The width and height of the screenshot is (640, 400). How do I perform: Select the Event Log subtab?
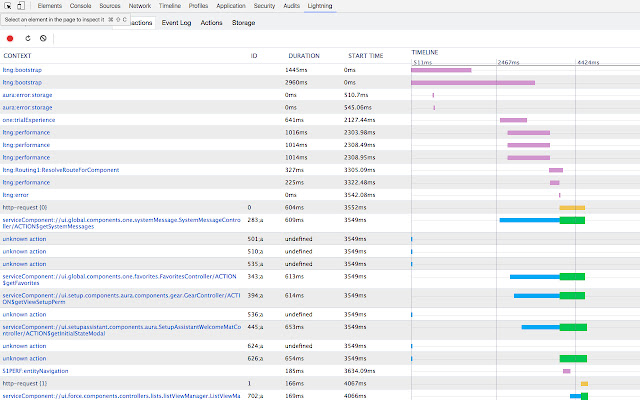tap(176, 22)
